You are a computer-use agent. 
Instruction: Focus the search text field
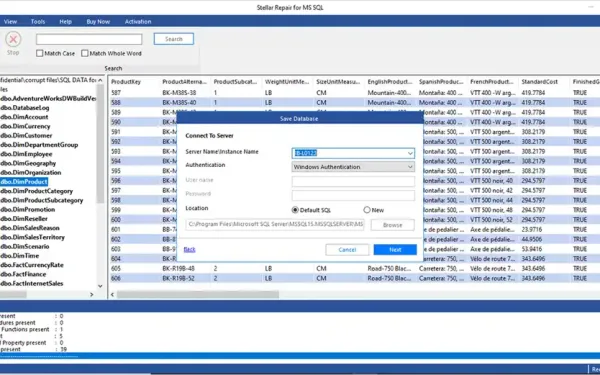tap(89, 39)
